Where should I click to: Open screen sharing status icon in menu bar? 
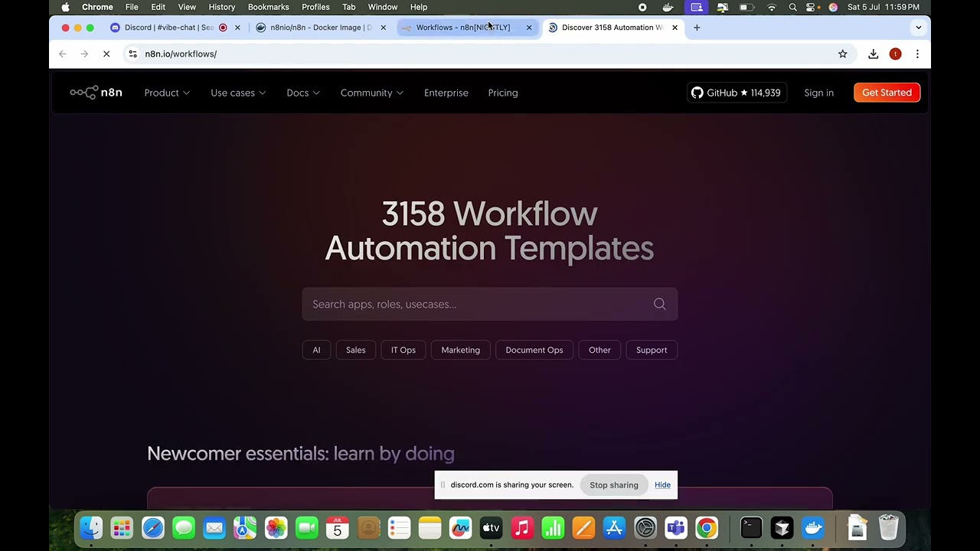coord(697,7)
